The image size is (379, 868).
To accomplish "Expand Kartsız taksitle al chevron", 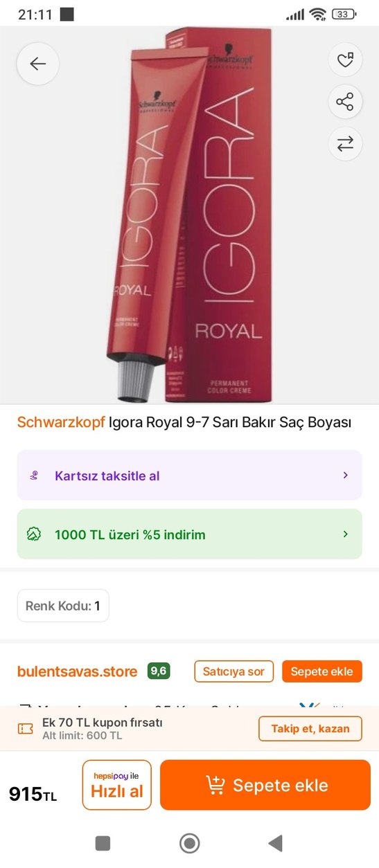I will click(345, 476).
